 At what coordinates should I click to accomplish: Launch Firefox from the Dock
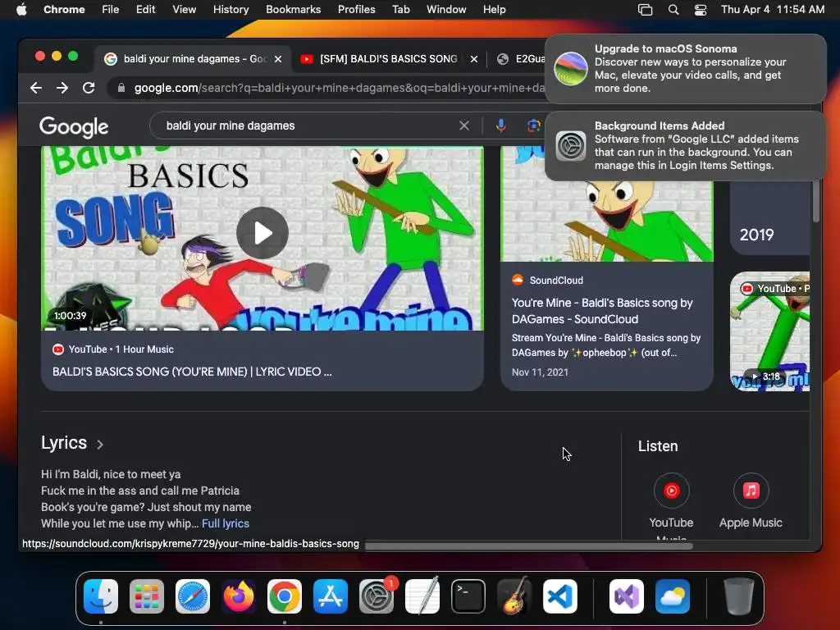click(x=239, y=596)
